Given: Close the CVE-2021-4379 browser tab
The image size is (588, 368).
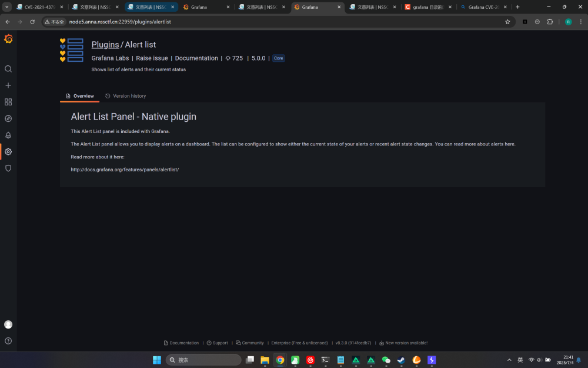Looking at the screenshot, I should 62,6.
